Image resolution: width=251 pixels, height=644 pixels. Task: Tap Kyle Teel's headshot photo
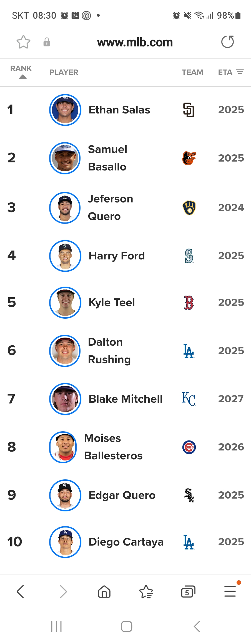tap(65, 303)
